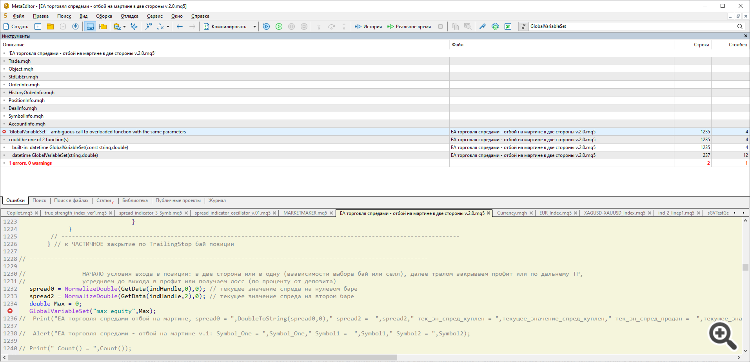Switch to Currency.mqh editor tab
The width and height of the screenshot is (750, 362).
pos(514,212)
